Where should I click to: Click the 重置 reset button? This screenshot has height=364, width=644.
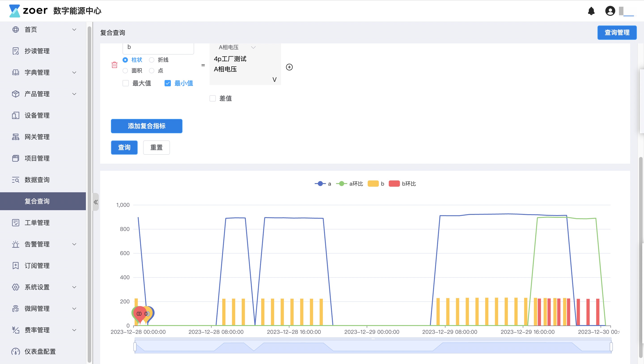(x=157, y=148)
